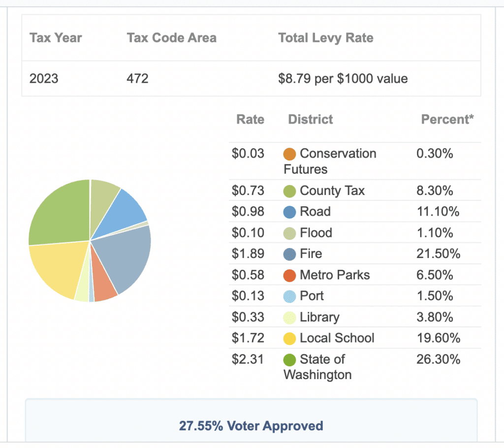Click the $1.89 rate value
The width and height of the screenshot is (504, 448).
[x=248, y=254]
